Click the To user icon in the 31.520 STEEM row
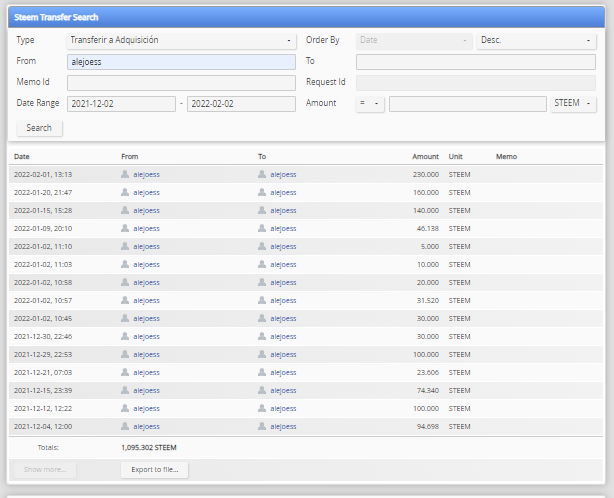The image size is (614, 498). pyautogui.click(x=262, y=300)
